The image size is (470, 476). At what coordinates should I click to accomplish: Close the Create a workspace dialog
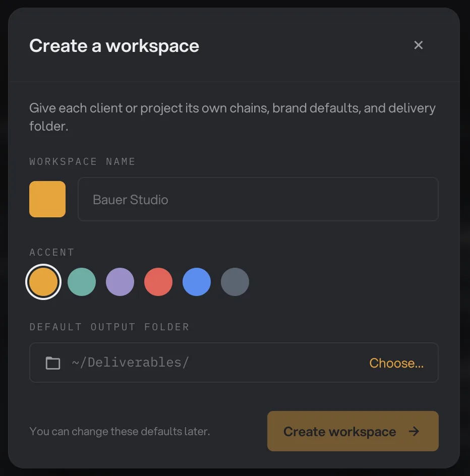point(419,45)
